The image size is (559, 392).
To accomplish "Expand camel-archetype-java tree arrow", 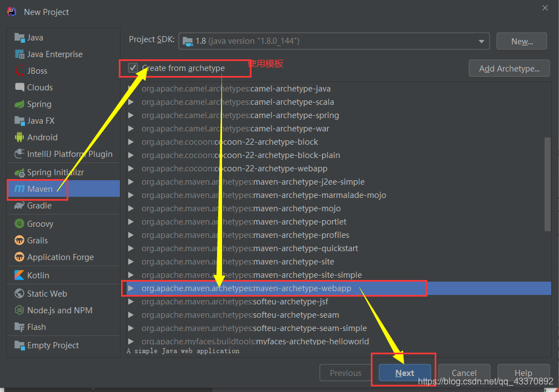I will [131, 89].
